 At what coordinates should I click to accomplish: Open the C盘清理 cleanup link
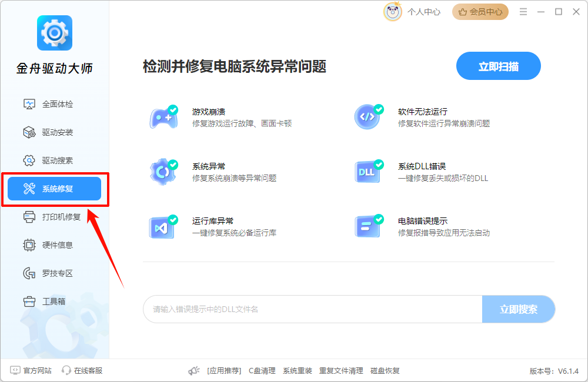(261, 370)
